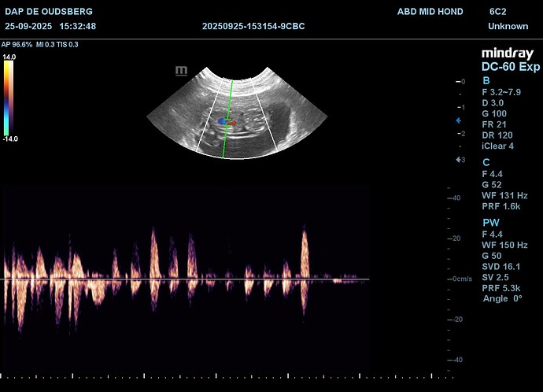Click the 'DC-60 Exp' model name
This screenshot has height=392, width=543.
(511, 66)
